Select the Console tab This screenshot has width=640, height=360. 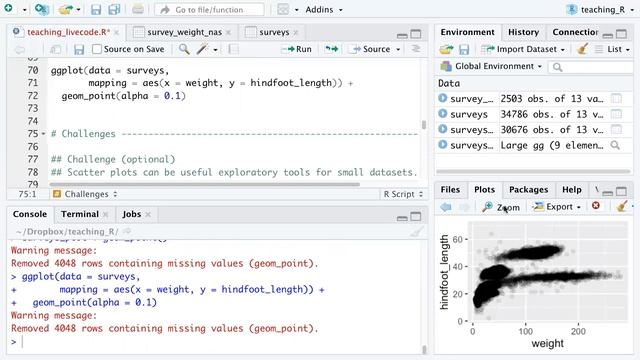coord(30,214)
